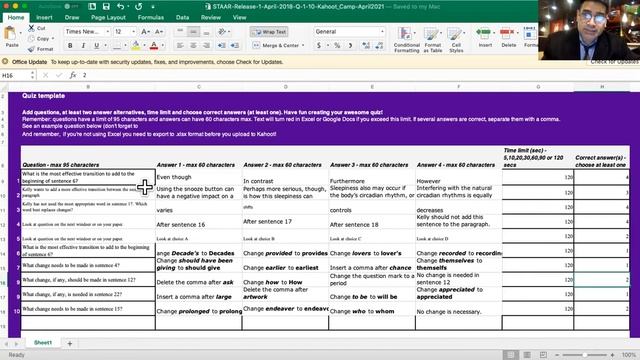The image size is (640, 360).
Task: Open Format as Table gallery
Action: click(433, 40)
